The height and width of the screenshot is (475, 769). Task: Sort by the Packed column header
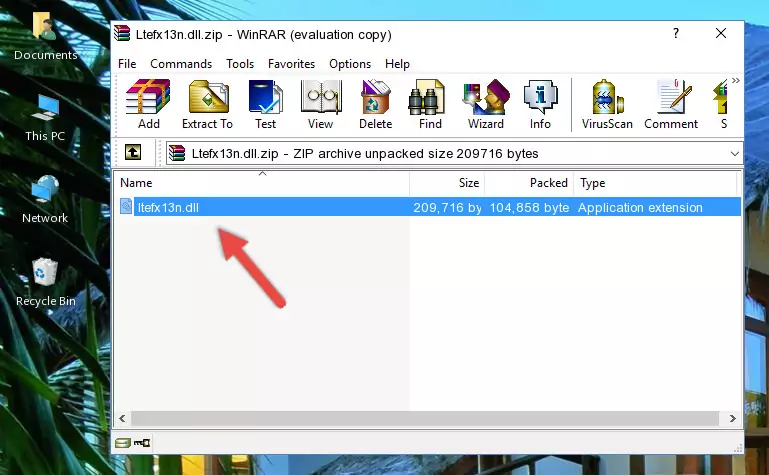529,183
